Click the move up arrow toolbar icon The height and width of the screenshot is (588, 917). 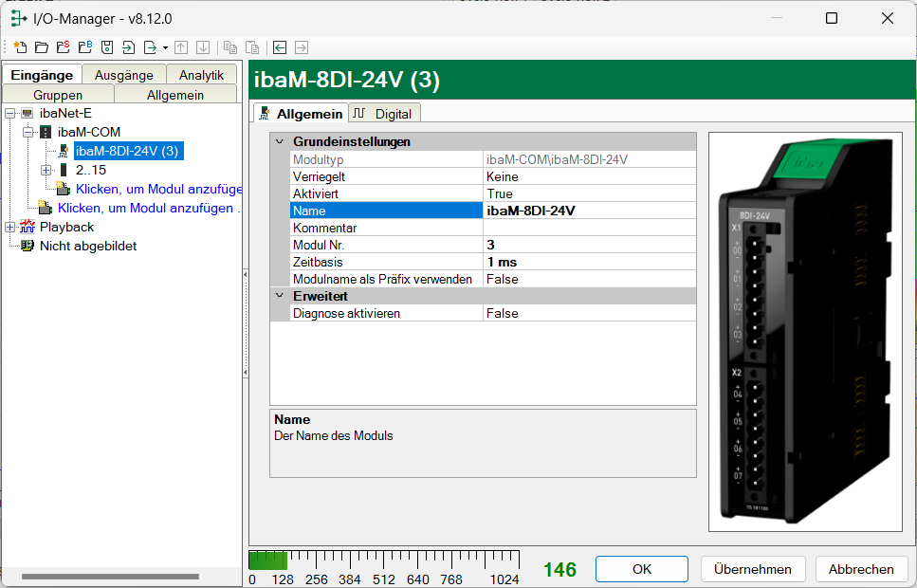(181, 47)
